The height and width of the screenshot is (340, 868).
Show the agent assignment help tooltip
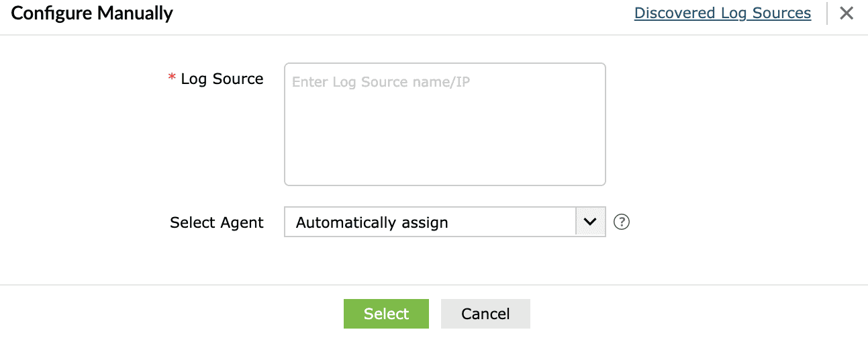click(x=622, y=222)
